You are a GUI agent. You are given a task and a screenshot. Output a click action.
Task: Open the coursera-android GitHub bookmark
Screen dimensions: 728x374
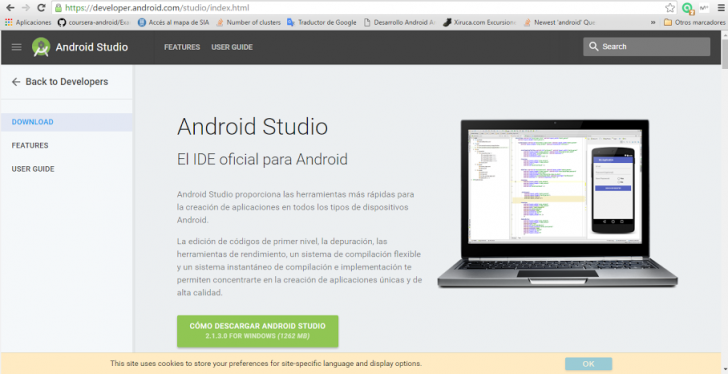pos(94,22)
